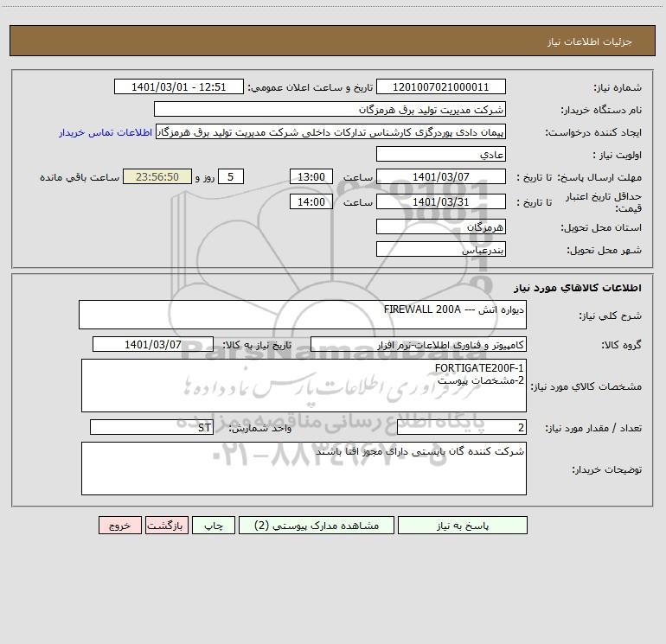
Task: Click goods group field کامپیوتر و فناوری اطلاعات
Action: [x=419, y=344]
